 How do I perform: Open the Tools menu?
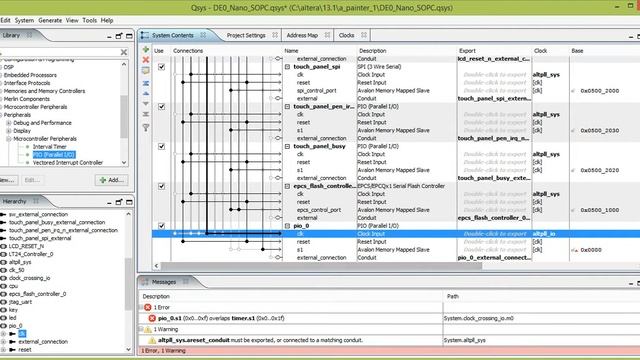[89, 20]
